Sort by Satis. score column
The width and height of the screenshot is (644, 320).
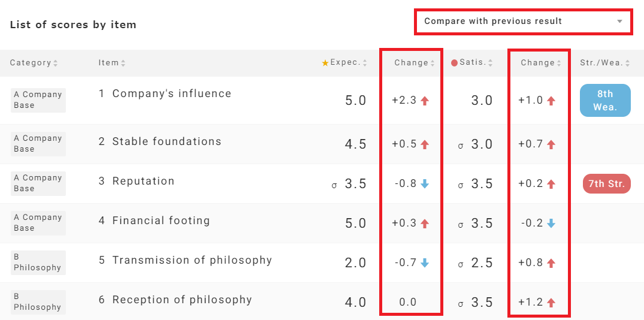click(x=476, y=62)
